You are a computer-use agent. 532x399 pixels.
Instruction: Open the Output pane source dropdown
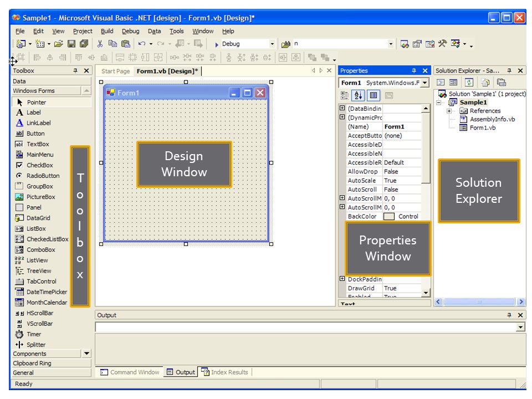(520, 328)
